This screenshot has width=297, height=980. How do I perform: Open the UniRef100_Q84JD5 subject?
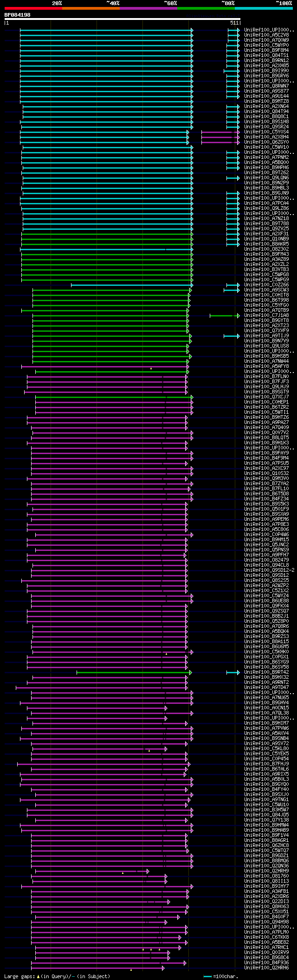click(x=266, y=815)
